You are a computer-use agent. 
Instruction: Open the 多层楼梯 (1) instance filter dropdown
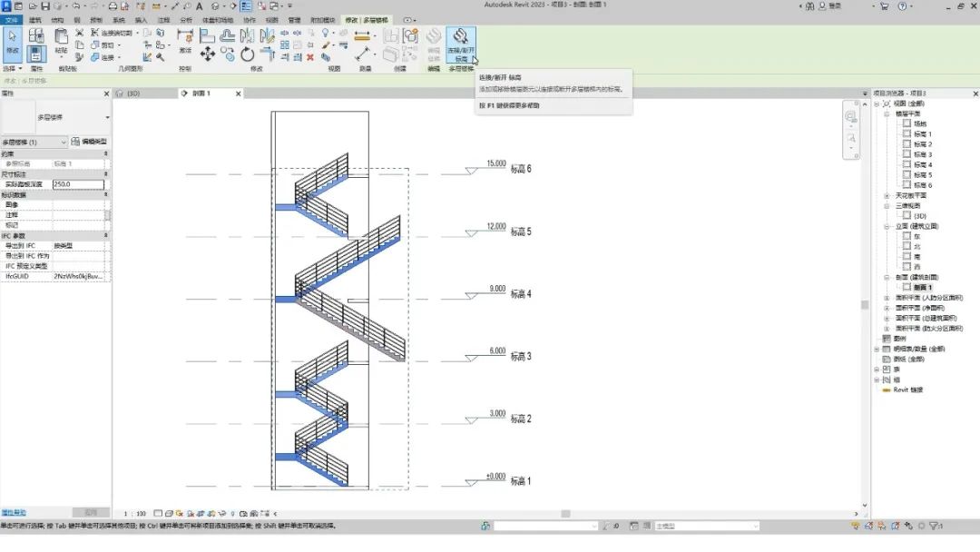pyautogui.click(x=63, y=142)
